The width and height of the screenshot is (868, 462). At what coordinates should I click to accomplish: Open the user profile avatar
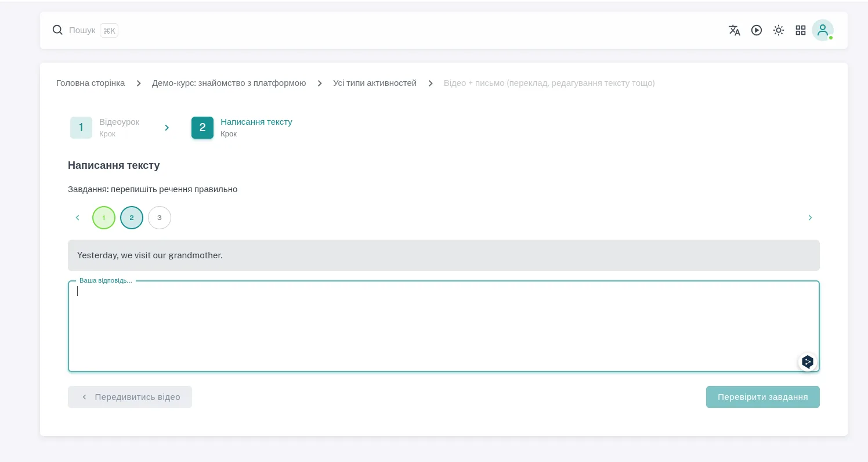(x=823, y=30)
